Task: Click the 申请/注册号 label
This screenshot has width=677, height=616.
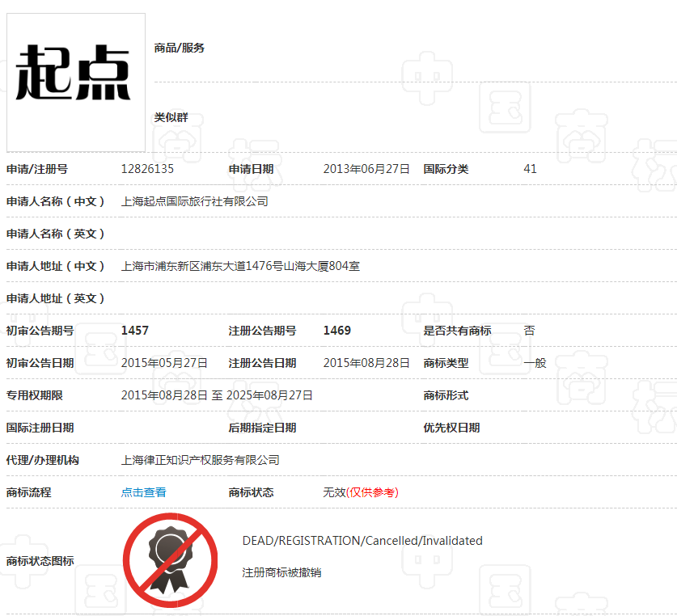Action: click(37, 169)
